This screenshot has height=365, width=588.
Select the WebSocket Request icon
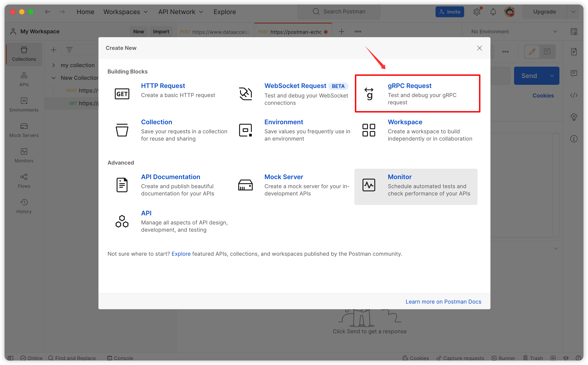click(245, 94)
